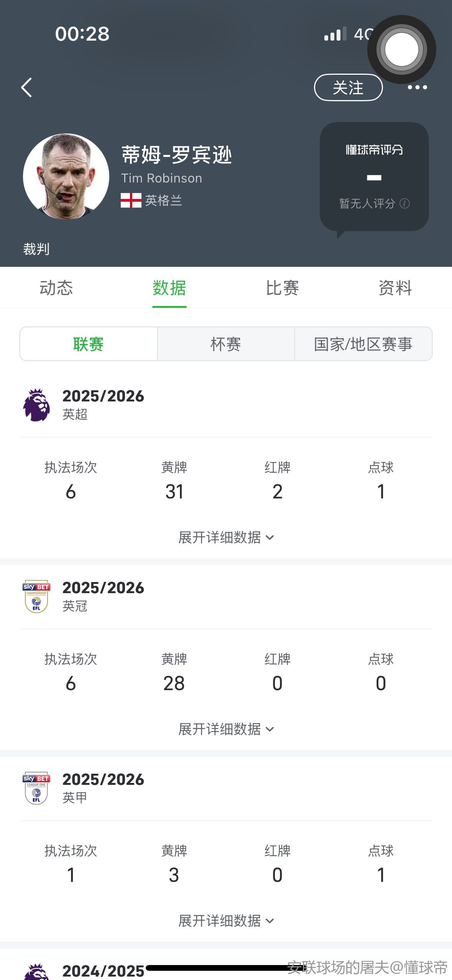452x980 pixels.
Task: Select the 联赛 segment filter
Action: [x=89, y=344]
